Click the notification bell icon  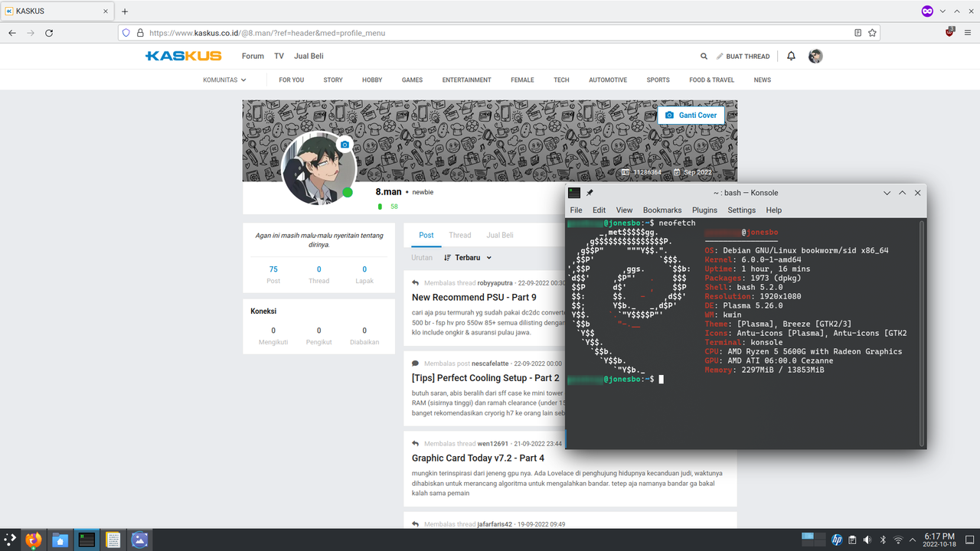pos(790,56)
